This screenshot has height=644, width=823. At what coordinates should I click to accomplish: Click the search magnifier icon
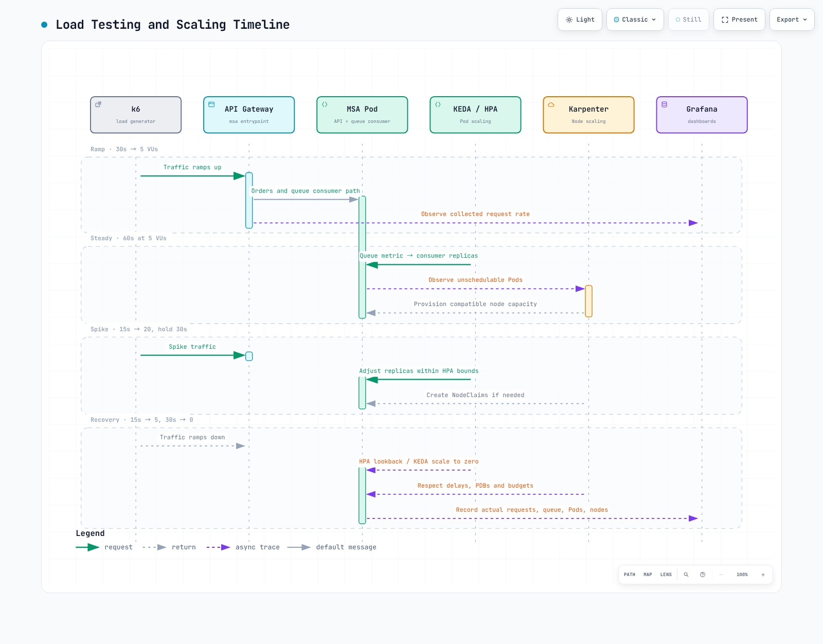coord(686,575)
